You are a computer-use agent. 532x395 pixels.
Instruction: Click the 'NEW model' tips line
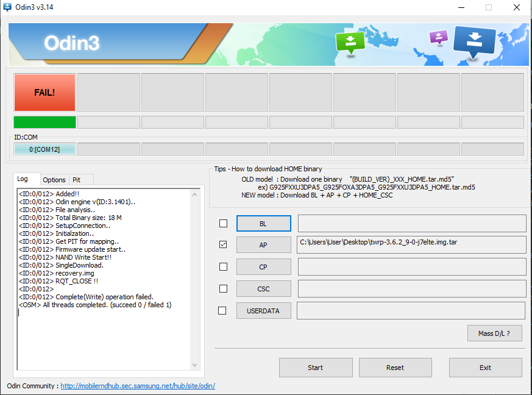317,195
